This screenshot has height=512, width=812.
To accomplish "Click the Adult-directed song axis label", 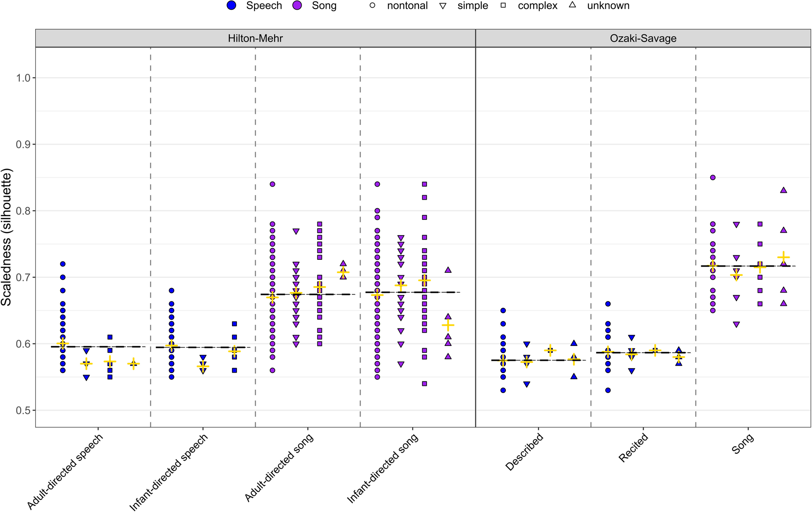I will point(279,468).
